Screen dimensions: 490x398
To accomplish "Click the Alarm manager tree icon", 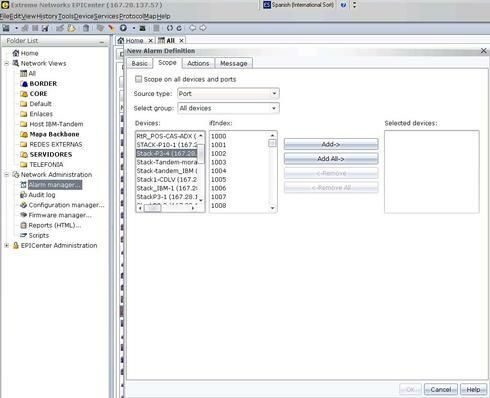I will [x=23, y=185].
